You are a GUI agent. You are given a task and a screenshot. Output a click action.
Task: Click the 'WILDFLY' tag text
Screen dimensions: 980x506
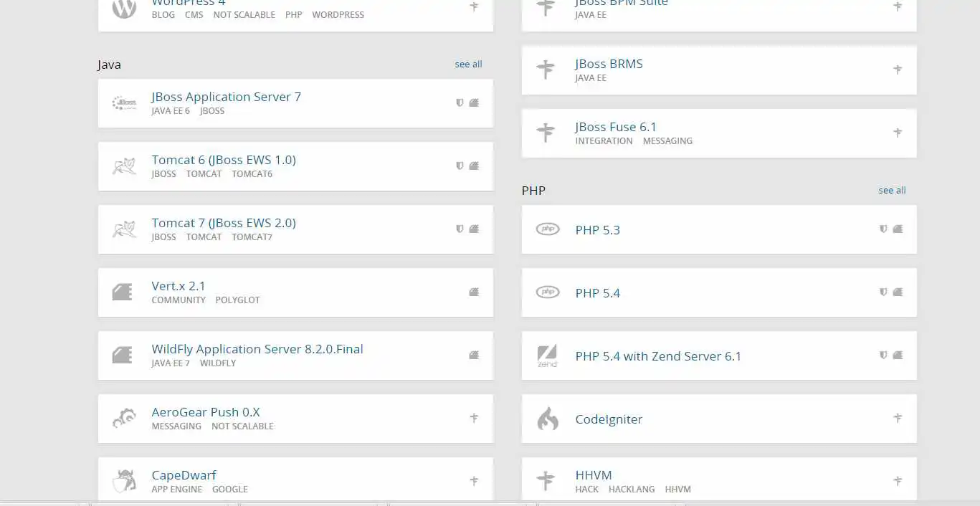[x=218, y=363]
